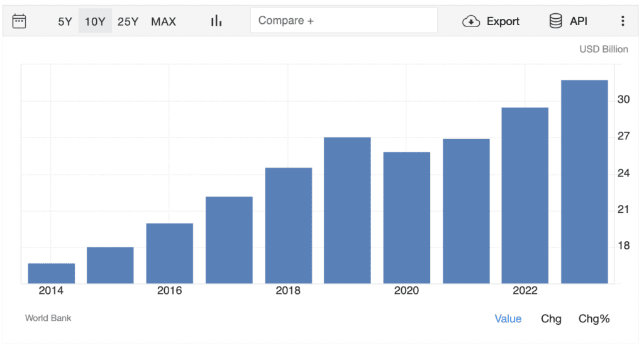Click the 2022 x-axis label

pyautogui.click(x=525, y=291)
